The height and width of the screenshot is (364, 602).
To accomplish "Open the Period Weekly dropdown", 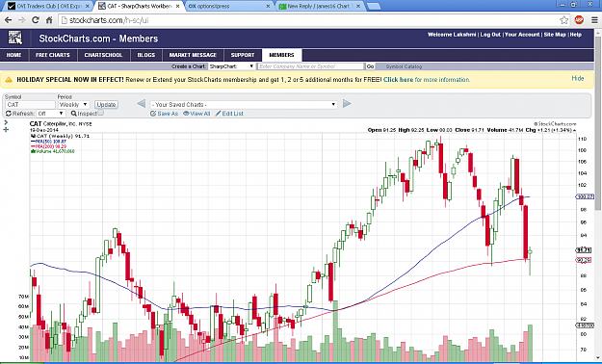I will pyautogui.click(x=73, y=104).
